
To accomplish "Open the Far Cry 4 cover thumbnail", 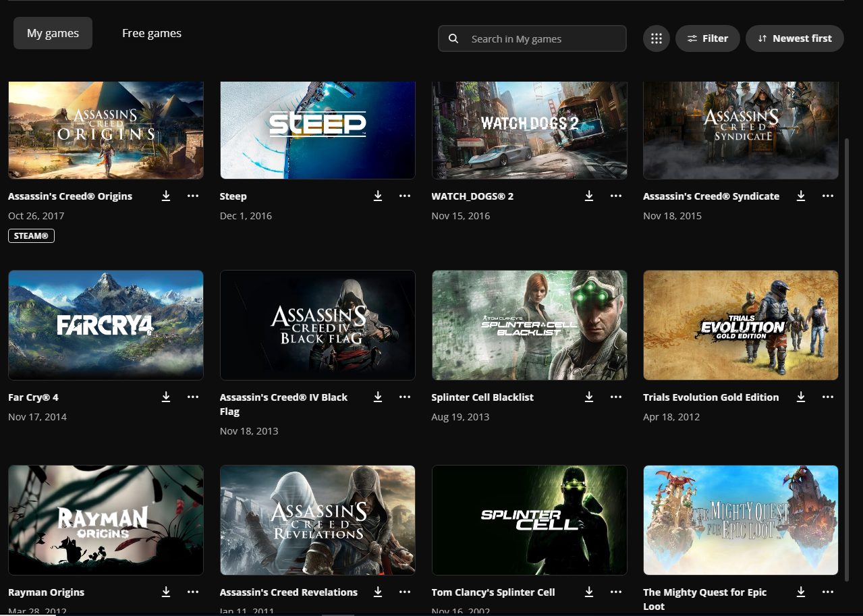I will pyautogui.click(x=106, y=325).
